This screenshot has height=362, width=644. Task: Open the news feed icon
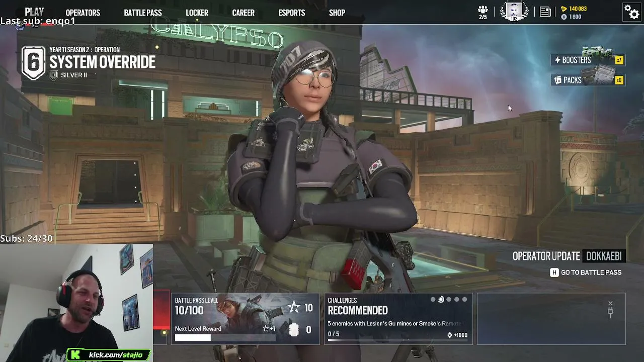tap(545, 12)
